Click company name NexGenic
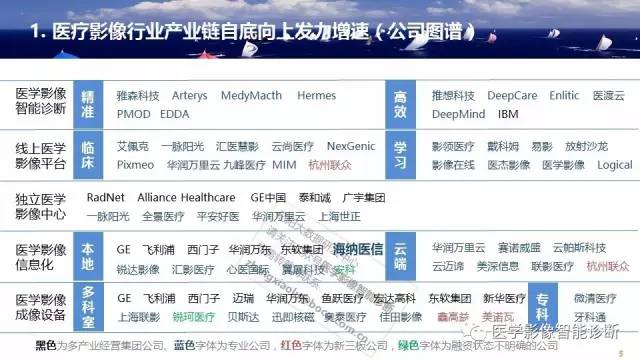Screen dimensions: 640x360 click(351, 147)
